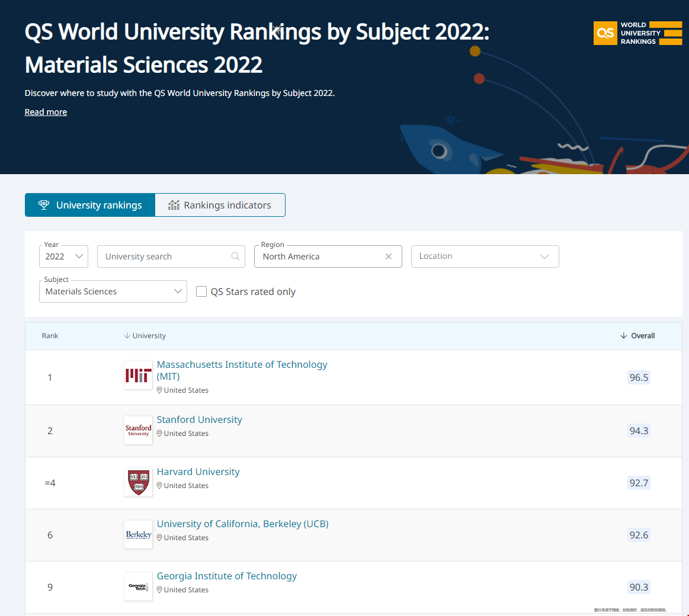Screen dimensions: 689x616
Task: Open the Year 2022 dropdown
Action: (x=64, y=256)
